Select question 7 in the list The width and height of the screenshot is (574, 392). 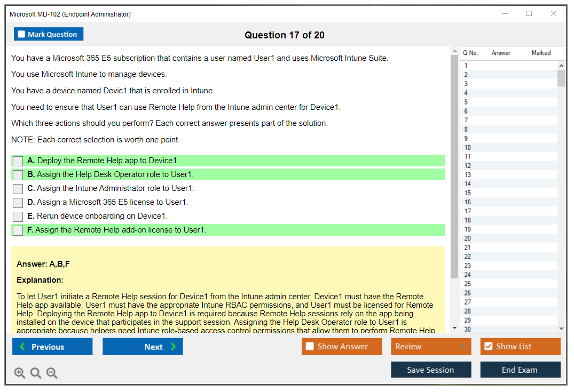[509, 121]
